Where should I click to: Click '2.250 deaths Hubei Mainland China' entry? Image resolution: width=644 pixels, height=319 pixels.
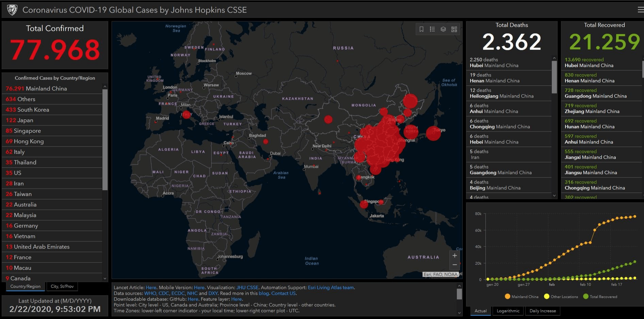tap(509, 63)
